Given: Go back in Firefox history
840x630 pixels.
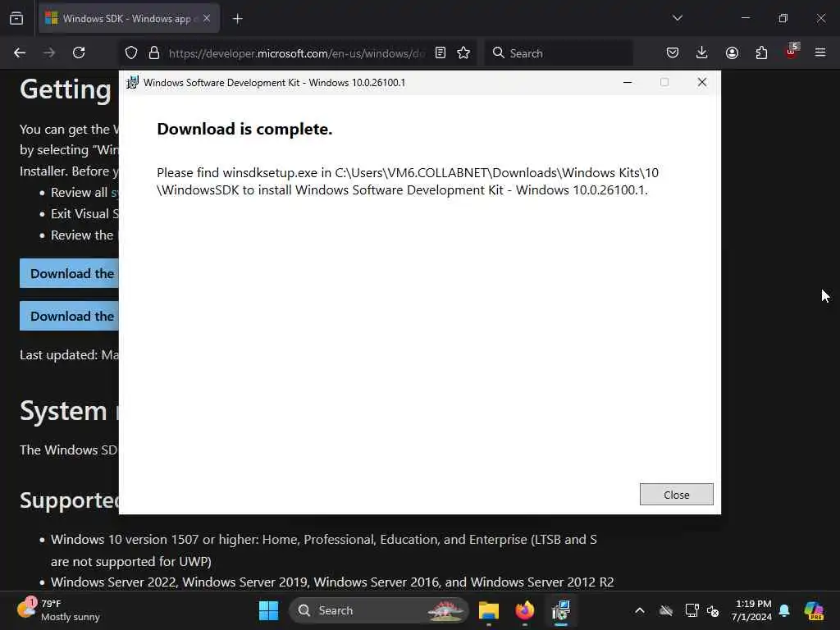Looking at the screenshot, I should pos(20,52).
